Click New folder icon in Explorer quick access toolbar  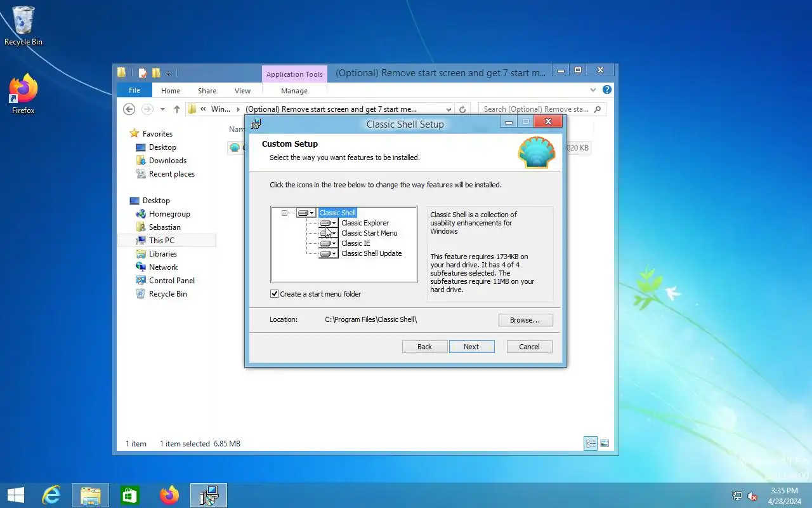(156, 73)
